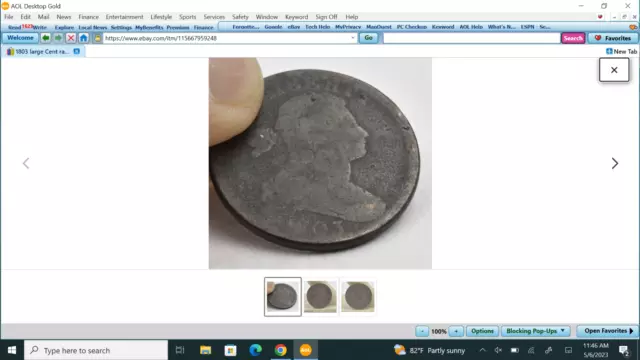Focus the AOL search input field

tap(471, 38)
